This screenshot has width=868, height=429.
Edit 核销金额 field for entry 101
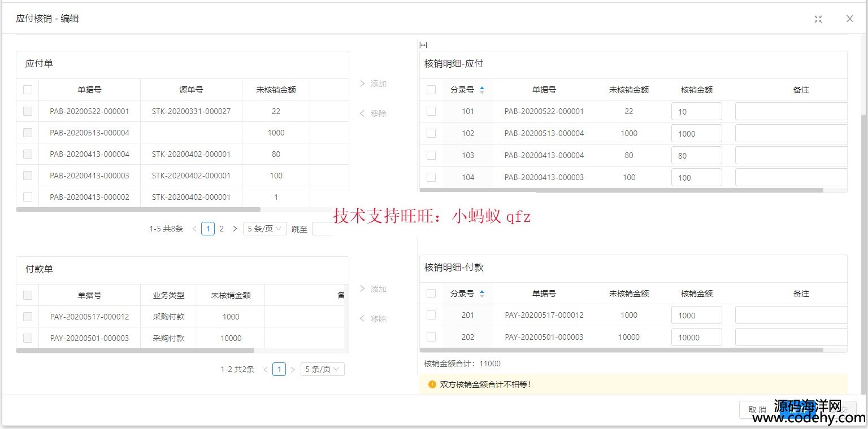click(697, 111)
